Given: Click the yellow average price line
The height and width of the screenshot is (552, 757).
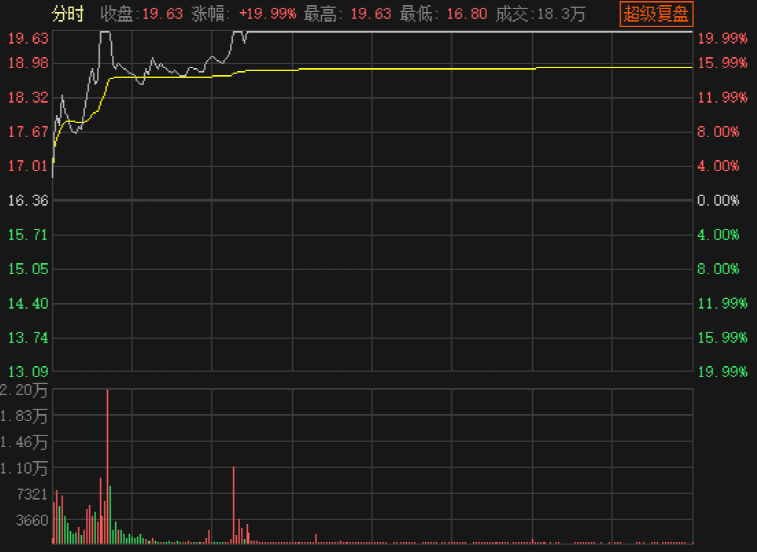Looking at the screenshot, I should coord(400,68).
